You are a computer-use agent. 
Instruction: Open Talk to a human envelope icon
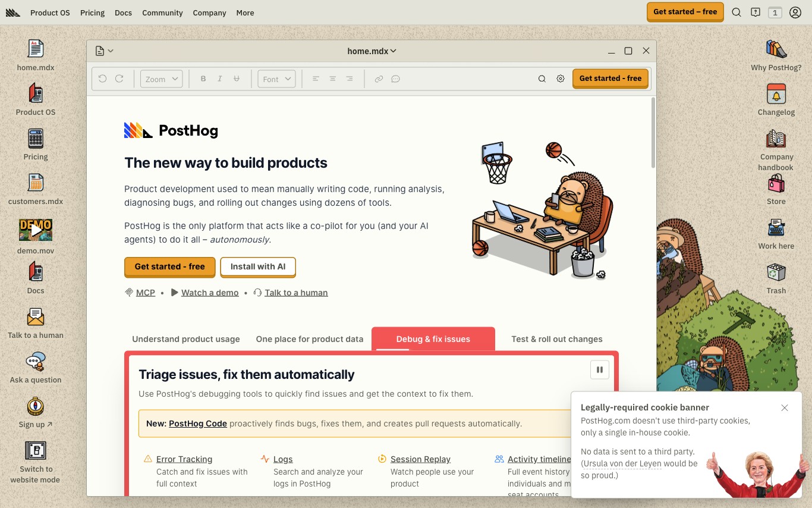(36, 316)
